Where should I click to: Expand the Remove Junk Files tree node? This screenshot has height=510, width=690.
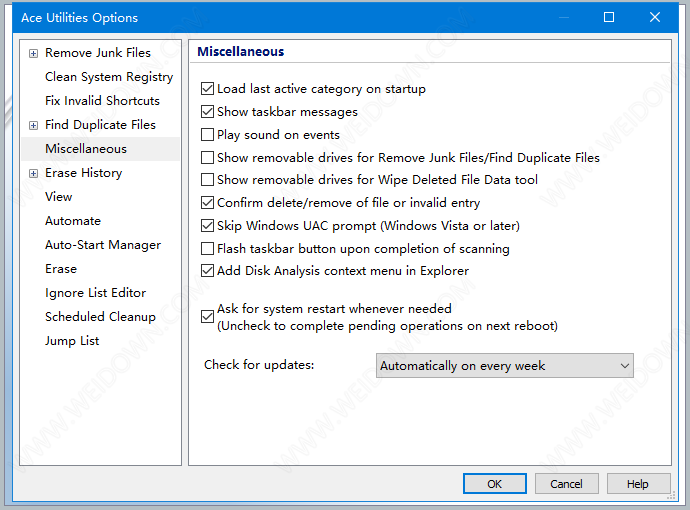33,54
